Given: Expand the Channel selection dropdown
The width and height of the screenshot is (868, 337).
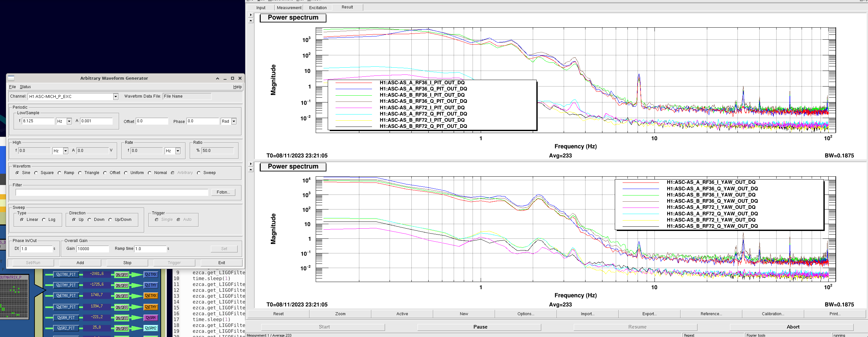Looking at the screenshot, I should click(116, 97).
